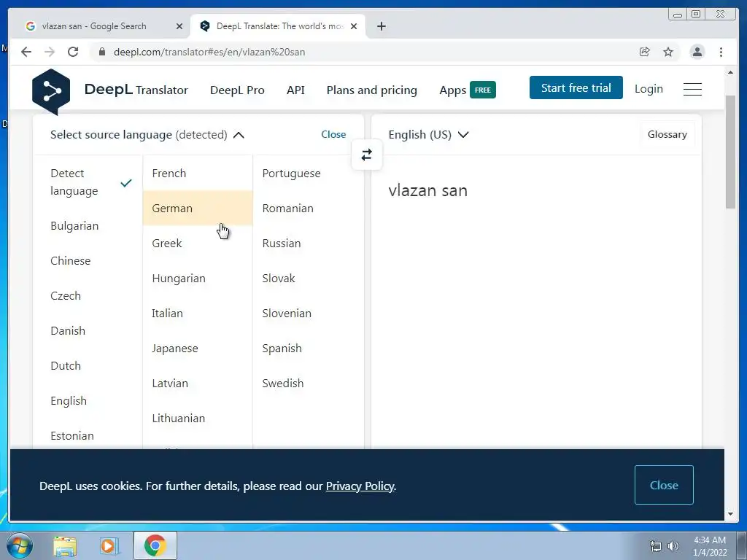Dismiss cookie banner with Close button
The height and width of the screenshot is (560, 747).
[664, 485]
